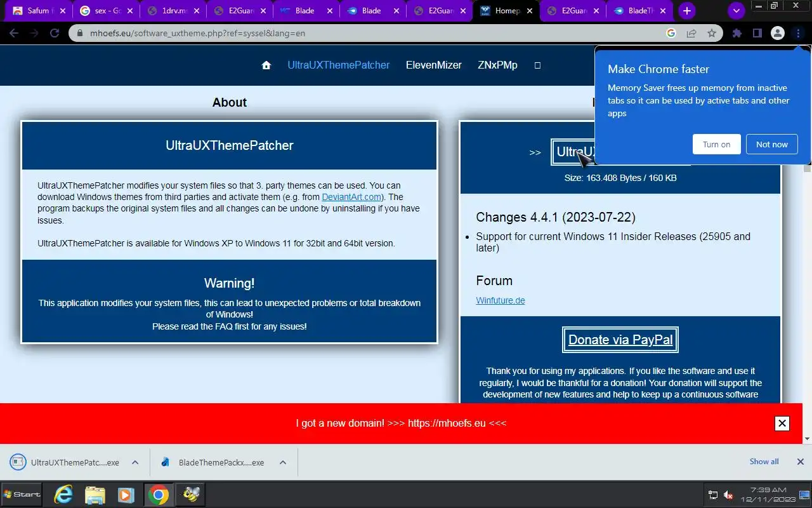This screenshot has height=508, width=812.
Task: Click the Chrome taskbar icon
Action: [x=159, y=495]
